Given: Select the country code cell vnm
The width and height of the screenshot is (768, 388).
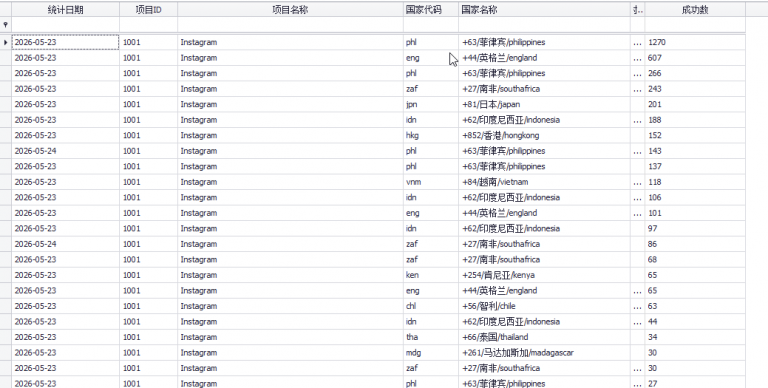Looking at the screenshot, I should click(431, 182).
